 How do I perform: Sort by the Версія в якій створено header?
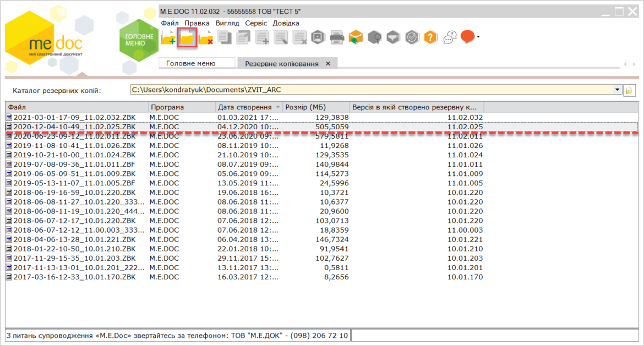point(417,107)
